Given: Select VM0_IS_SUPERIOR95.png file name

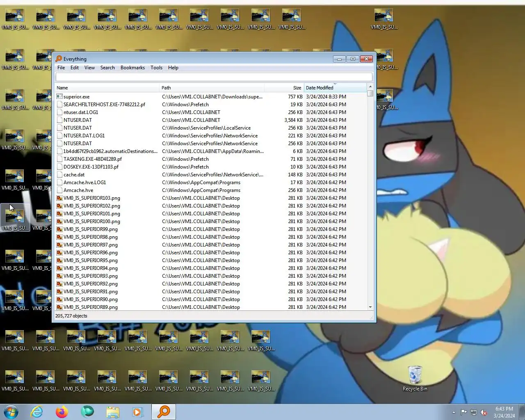Looking at the screenshot, I should tap(91, 260).
